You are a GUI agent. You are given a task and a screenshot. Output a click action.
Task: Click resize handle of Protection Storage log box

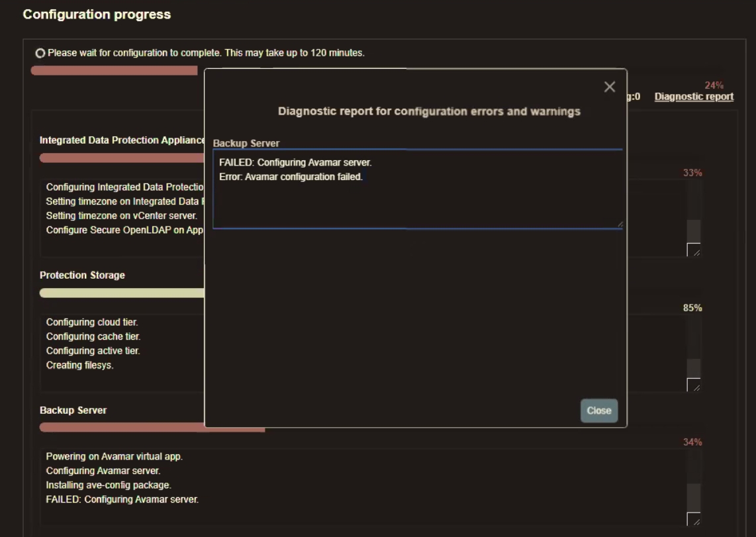click(x=694, y=385)
